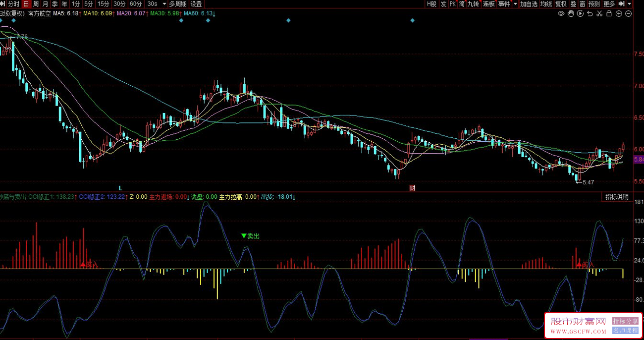This screenshot has height=340, width=644.
Task: Click the 南方航空 stock name
Action: [40, 13]
